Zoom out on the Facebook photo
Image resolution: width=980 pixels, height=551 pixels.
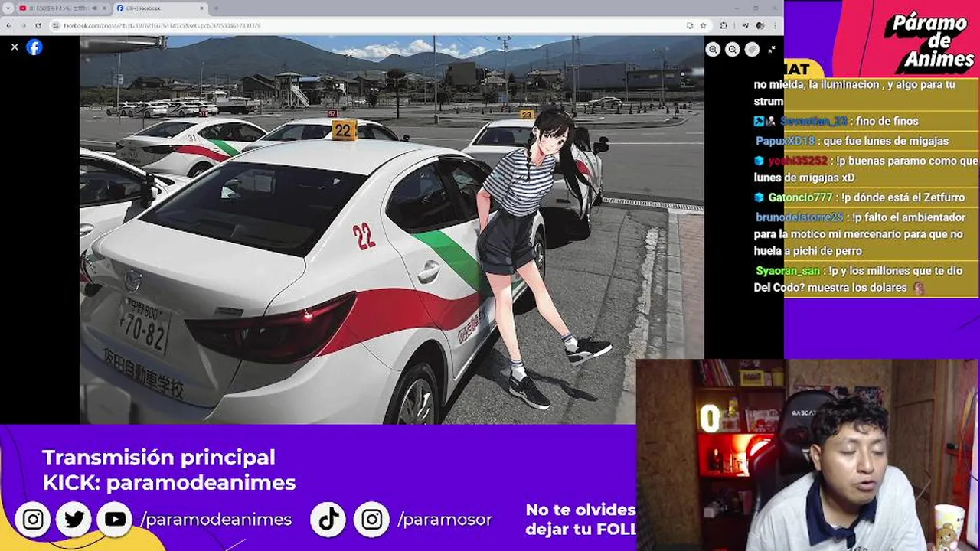pyautogui.click(x=733, y=49)
